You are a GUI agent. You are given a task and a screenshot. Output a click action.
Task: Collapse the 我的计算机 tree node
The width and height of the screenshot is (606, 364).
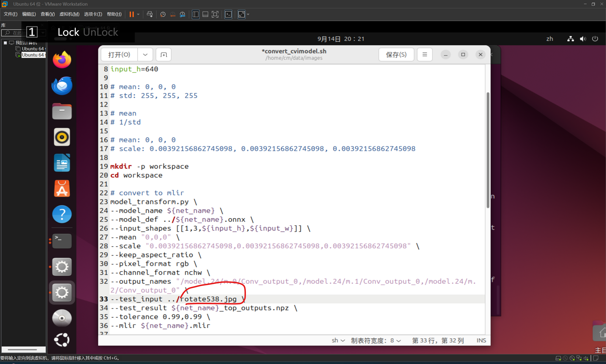pos(5,43)
